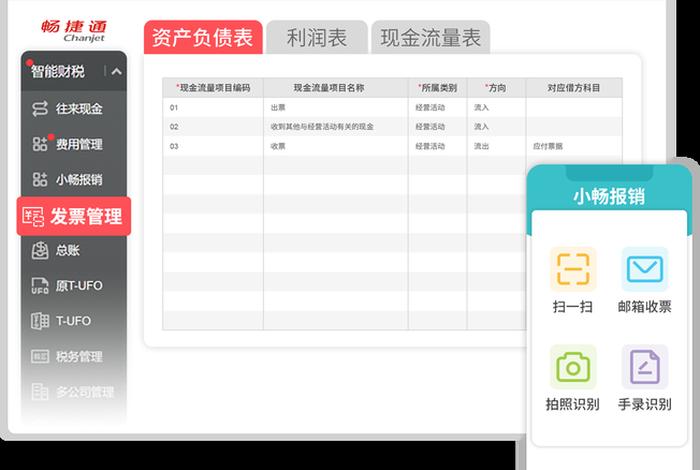The width and height of the screenshot is (700, 470).
Task: Tap the 小畅报销 phone header title
Action: pyautogui.click(x=609, y=196)
